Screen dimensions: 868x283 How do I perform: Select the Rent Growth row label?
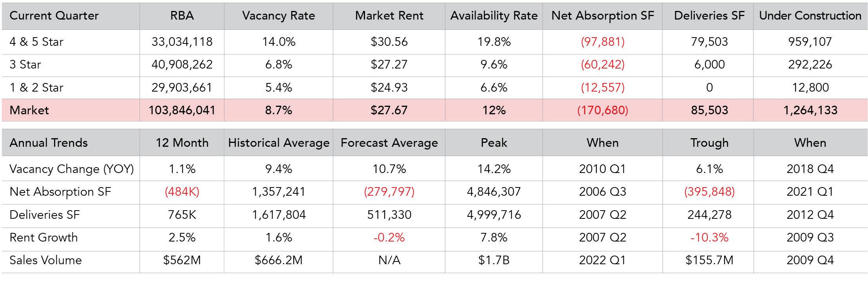(x=44, y=237)
